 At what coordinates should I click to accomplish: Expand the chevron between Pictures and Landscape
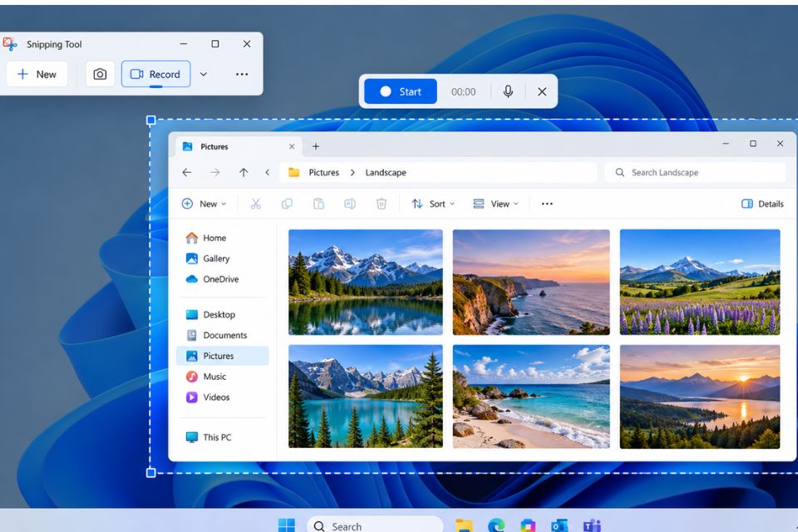coord(352,173)
